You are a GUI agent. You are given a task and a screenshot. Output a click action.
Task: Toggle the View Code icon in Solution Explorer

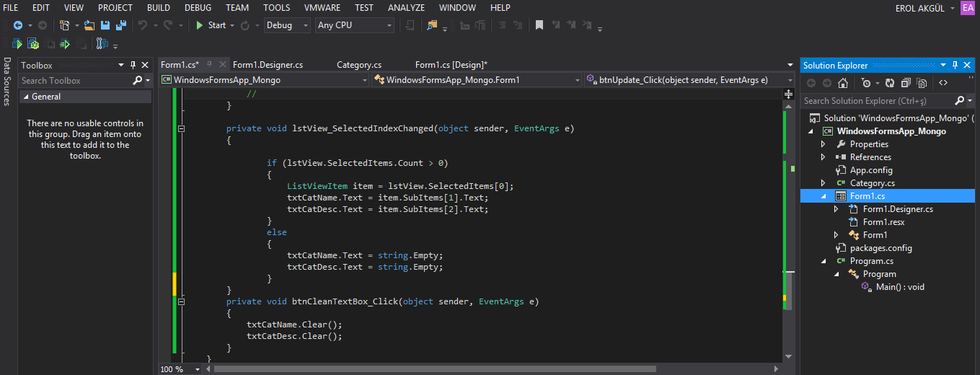[943, 83]
